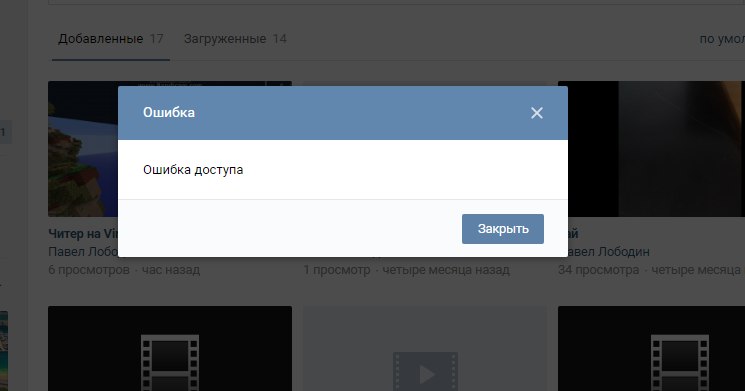Switch to the Добавленные tab

[x=111, y=39]
